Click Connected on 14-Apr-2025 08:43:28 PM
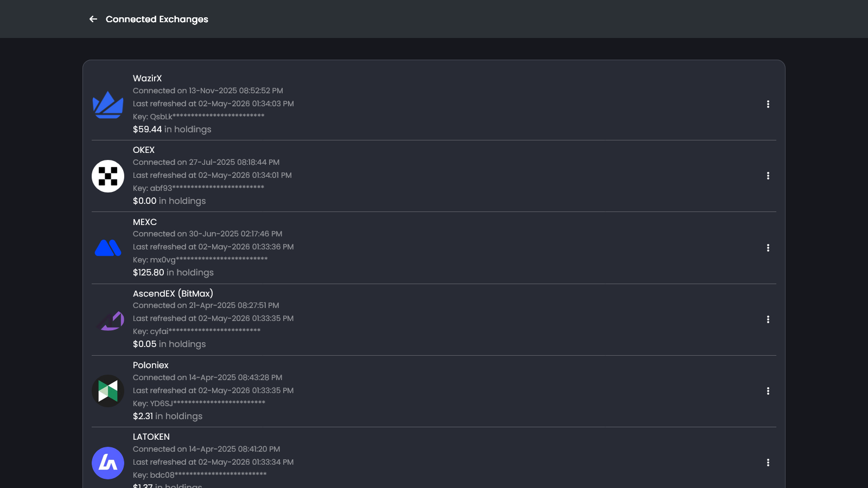The height and width of the screenshot is (488, 868). click(x=208, y=377)
